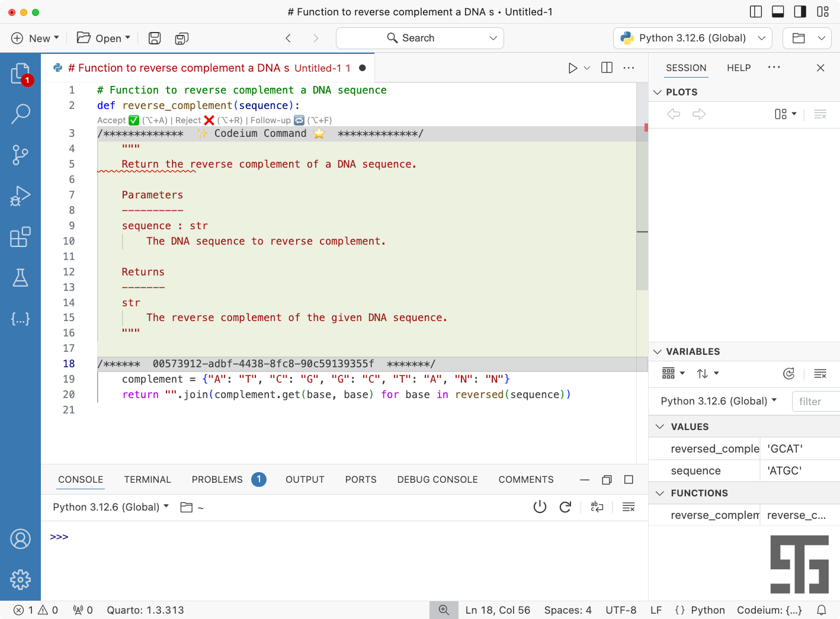Collapse the PLOTS section
Screen dimensions: 840x619
click(657, 92)
